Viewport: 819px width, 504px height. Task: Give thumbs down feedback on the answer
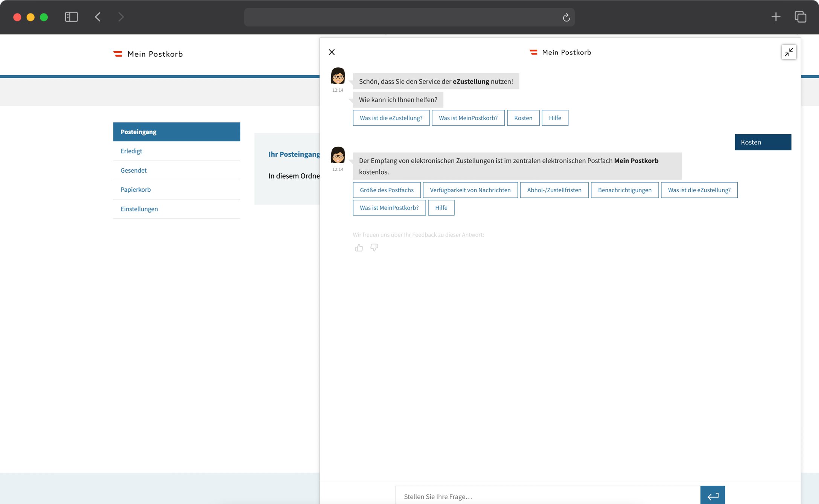coord(374,247)
